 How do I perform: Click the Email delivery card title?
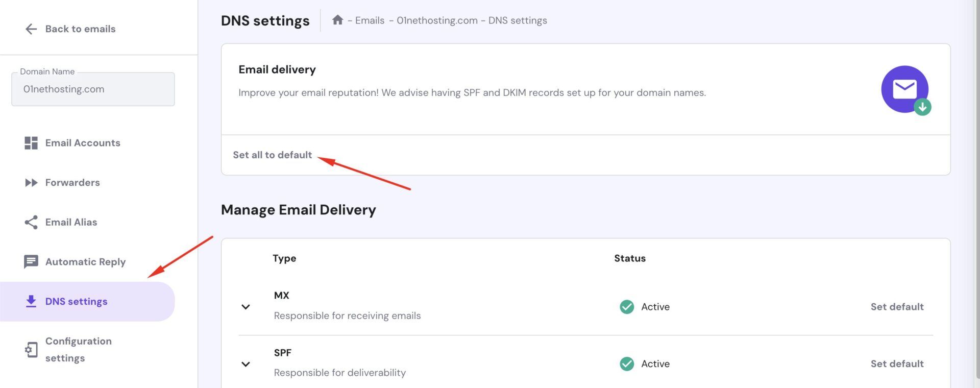[277, 69]
